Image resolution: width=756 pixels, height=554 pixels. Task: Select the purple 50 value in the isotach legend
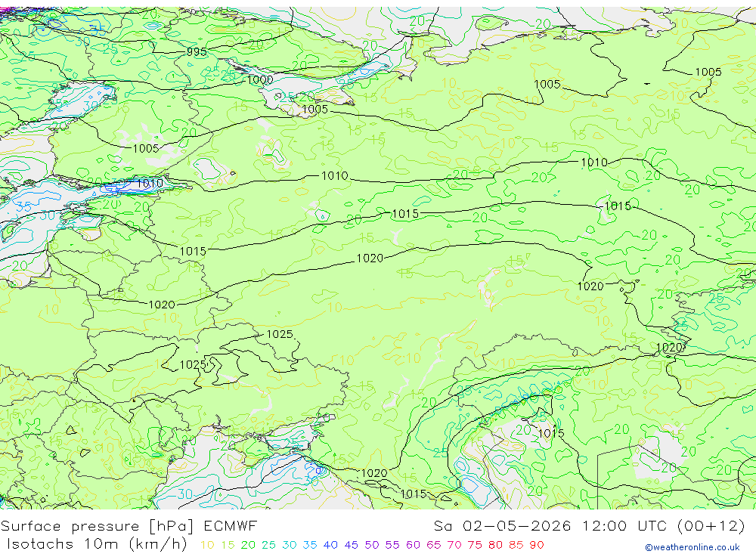click(x=372, y=546)
